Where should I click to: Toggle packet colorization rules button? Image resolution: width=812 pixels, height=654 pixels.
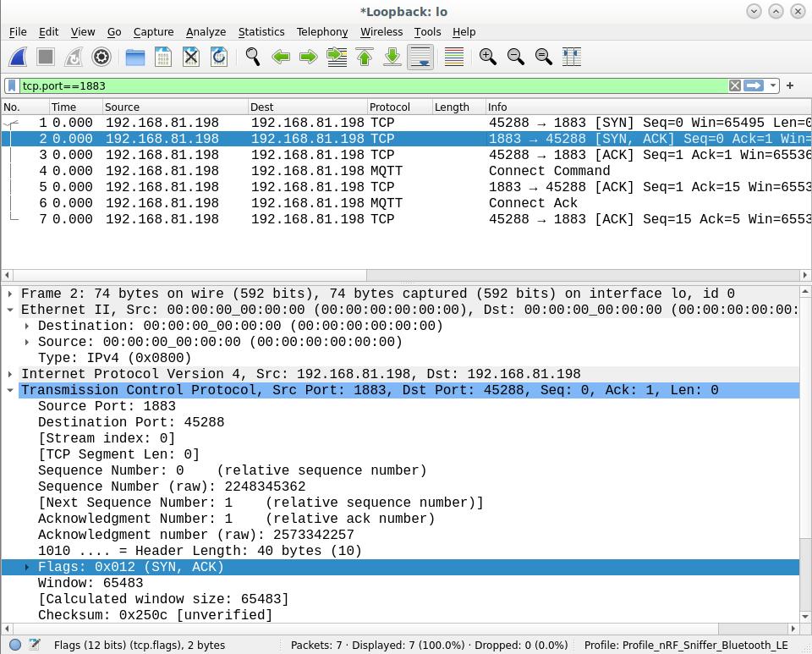[453, 57]
